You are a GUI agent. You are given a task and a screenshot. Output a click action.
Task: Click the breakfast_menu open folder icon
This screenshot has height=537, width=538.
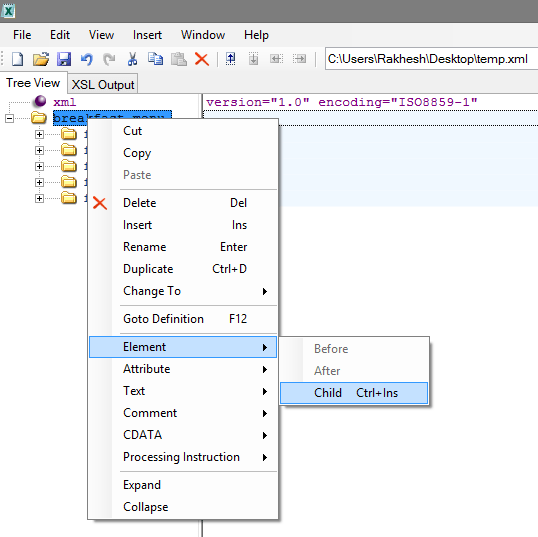pyautogui.click(x=39, y=118)
